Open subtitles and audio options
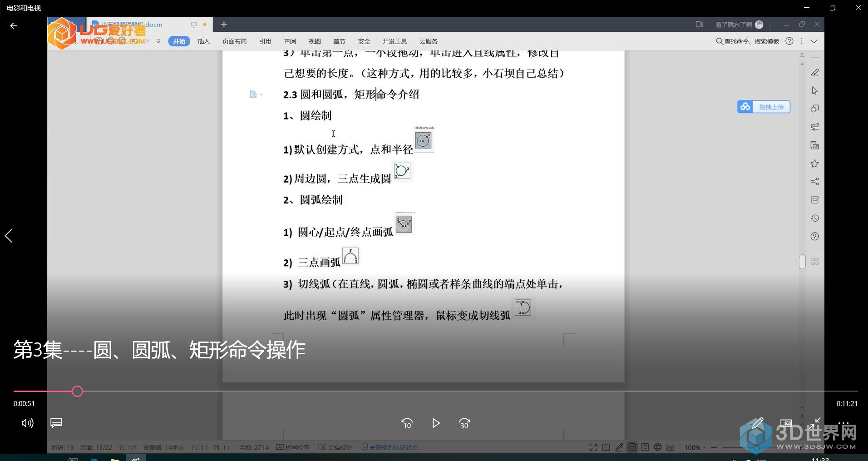Image resolution: width=868 pixels, height=461 pixels. (56, 423)
